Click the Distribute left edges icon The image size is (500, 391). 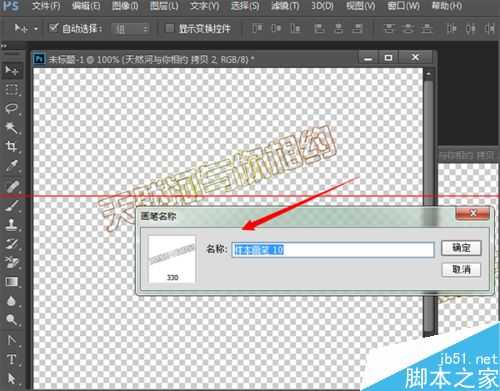[451, 28]
